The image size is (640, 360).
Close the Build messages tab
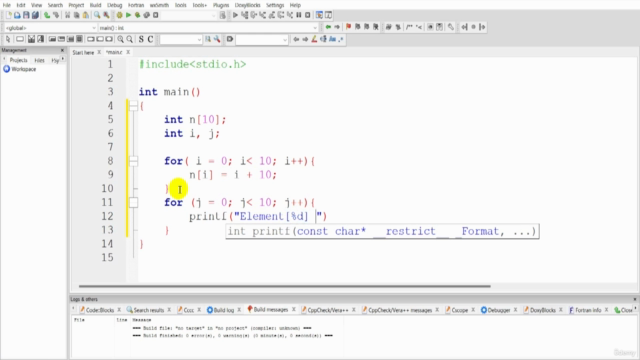coord(293,310)
